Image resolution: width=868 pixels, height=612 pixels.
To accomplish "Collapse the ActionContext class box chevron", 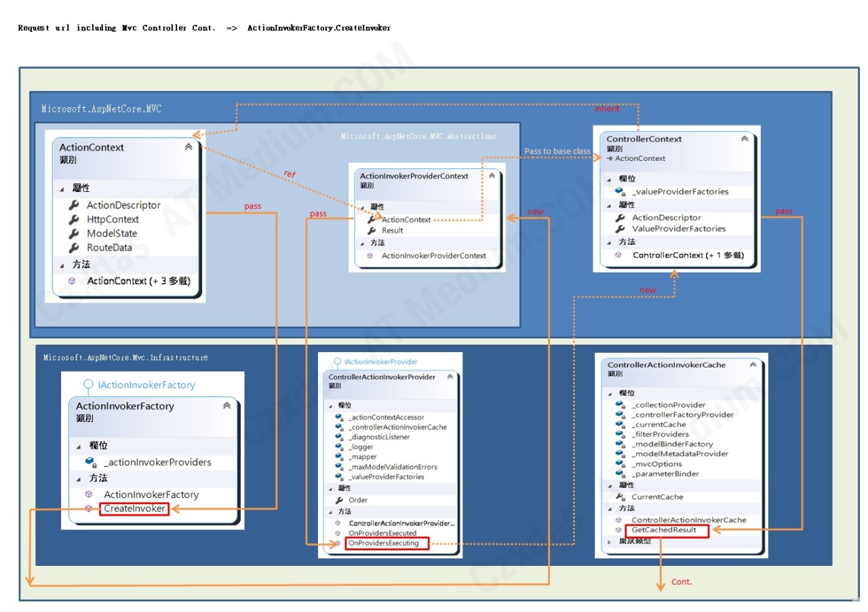I will pos(189,147).
